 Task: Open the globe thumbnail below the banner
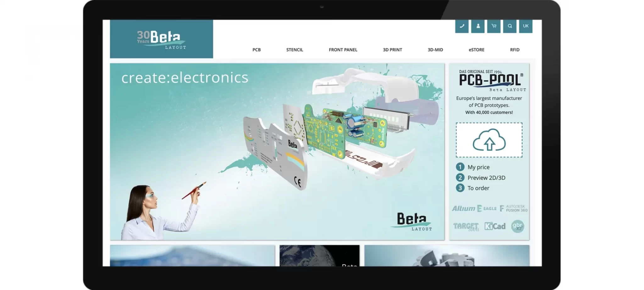pos(319,256)
